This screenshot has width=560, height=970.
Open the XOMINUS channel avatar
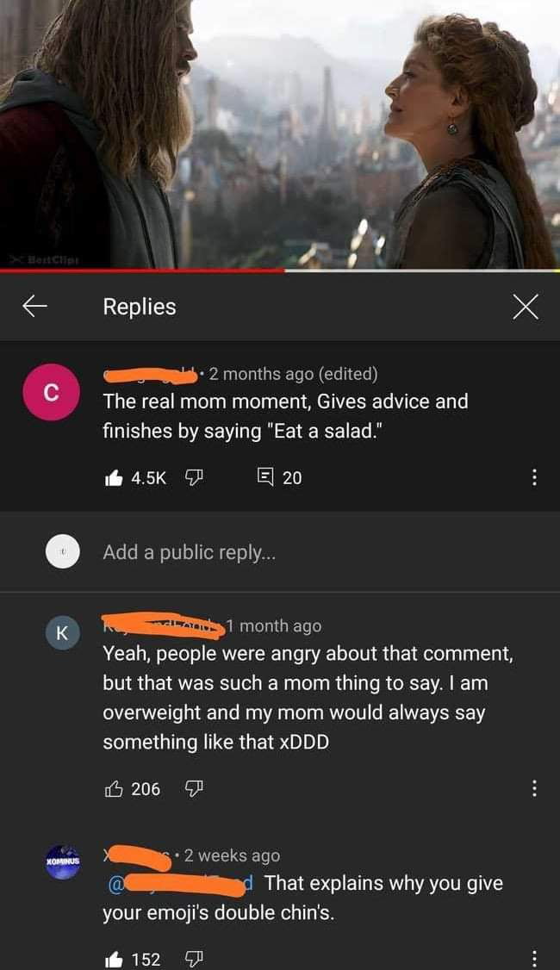(63, 861)
